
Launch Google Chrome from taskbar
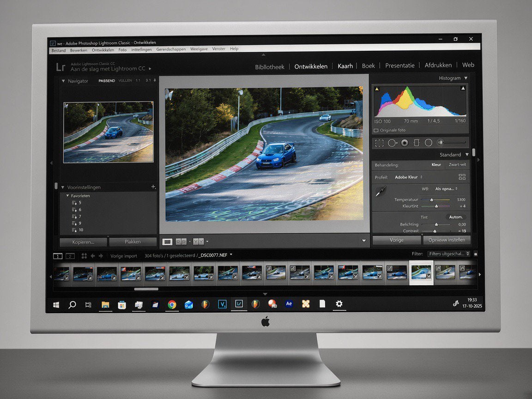(x=172, y=305)
